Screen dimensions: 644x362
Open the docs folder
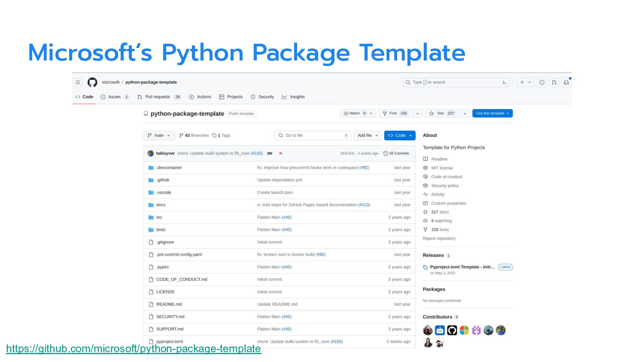coord(161,205)
